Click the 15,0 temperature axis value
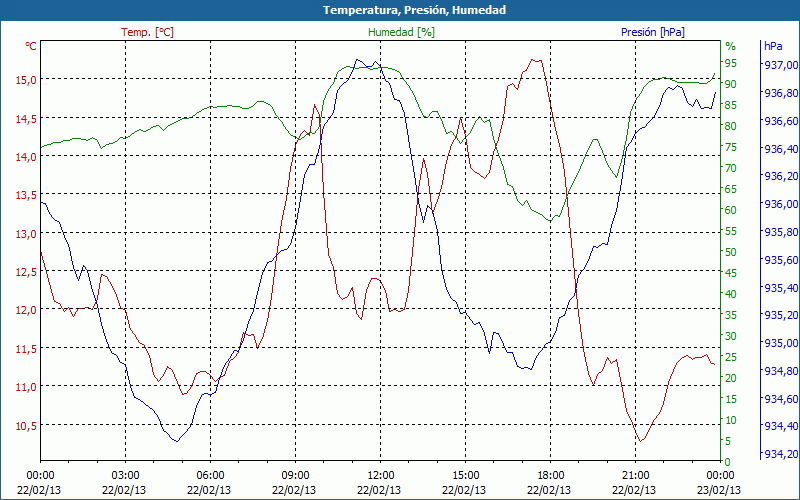Screen dimensions: 800x500 [27, 80]
